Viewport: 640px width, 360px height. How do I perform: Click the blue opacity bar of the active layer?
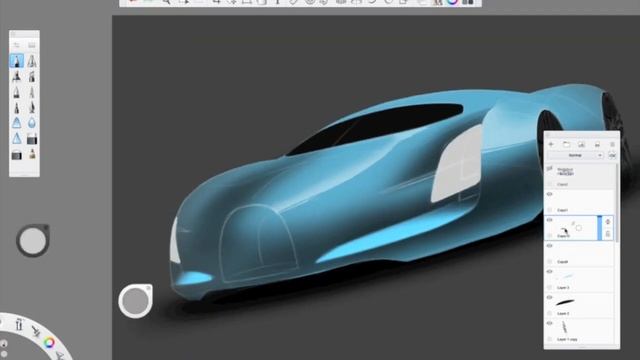coord(600,228)
